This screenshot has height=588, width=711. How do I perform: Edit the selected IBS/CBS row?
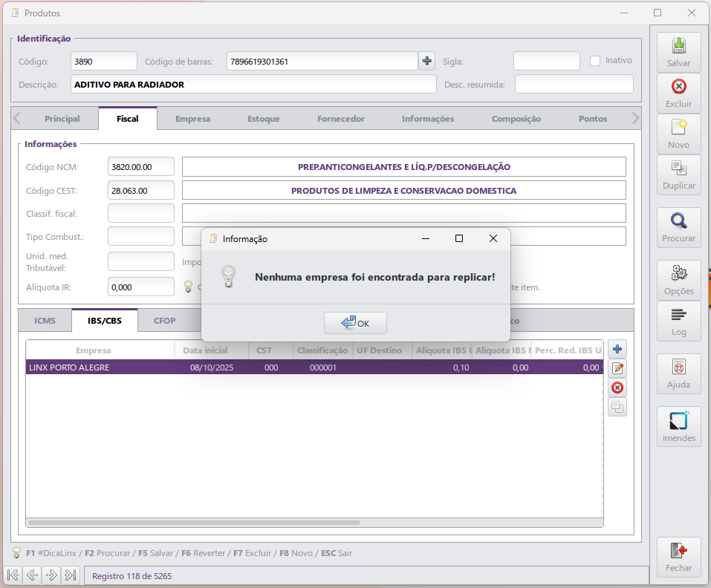pos(617,368)
